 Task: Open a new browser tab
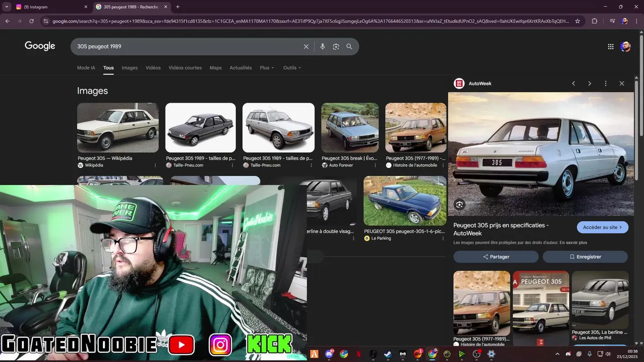178,7
